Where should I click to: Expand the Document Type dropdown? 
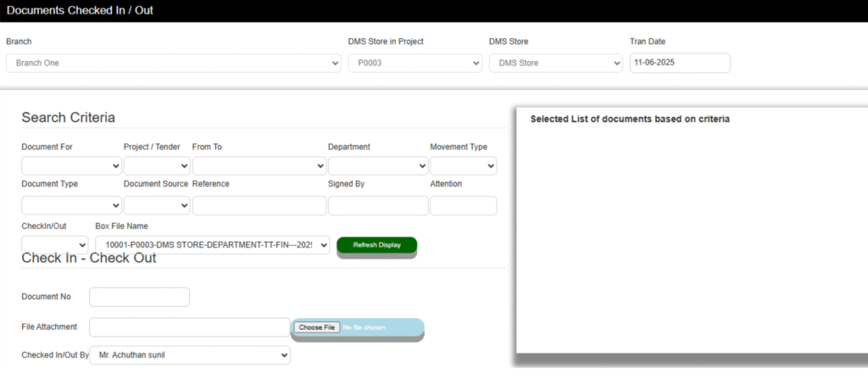(71, 206)
